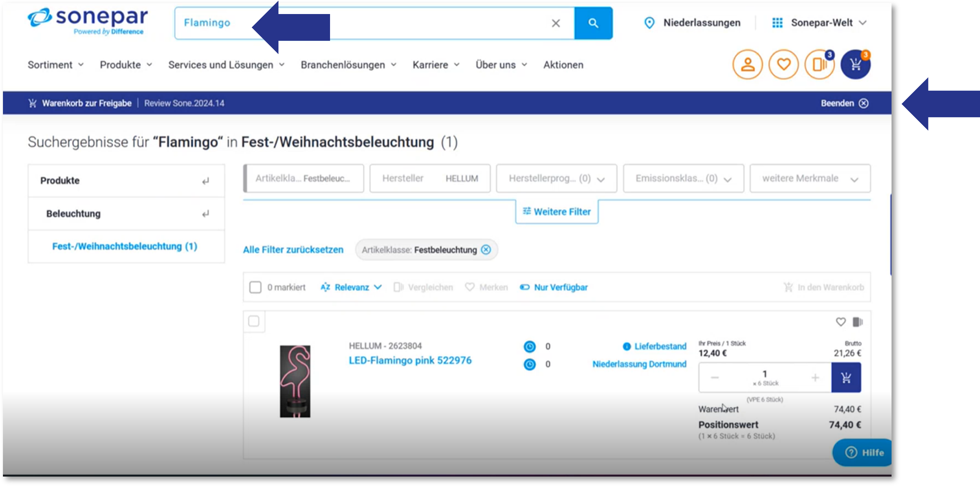
Task: Click the Warenkorb zur Freigabe cart icon
Action: [x=33, y=103]
